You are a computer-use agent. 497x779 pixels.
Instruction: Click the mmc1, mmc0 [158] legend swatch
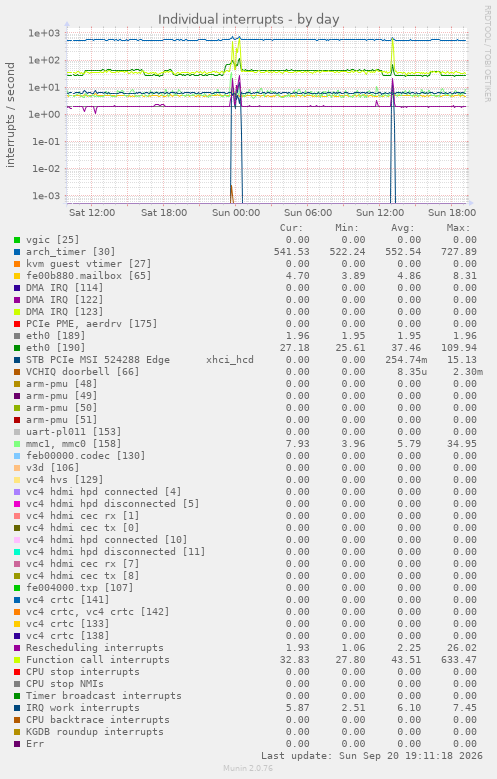pyautogui.click(x=17, y=444)
